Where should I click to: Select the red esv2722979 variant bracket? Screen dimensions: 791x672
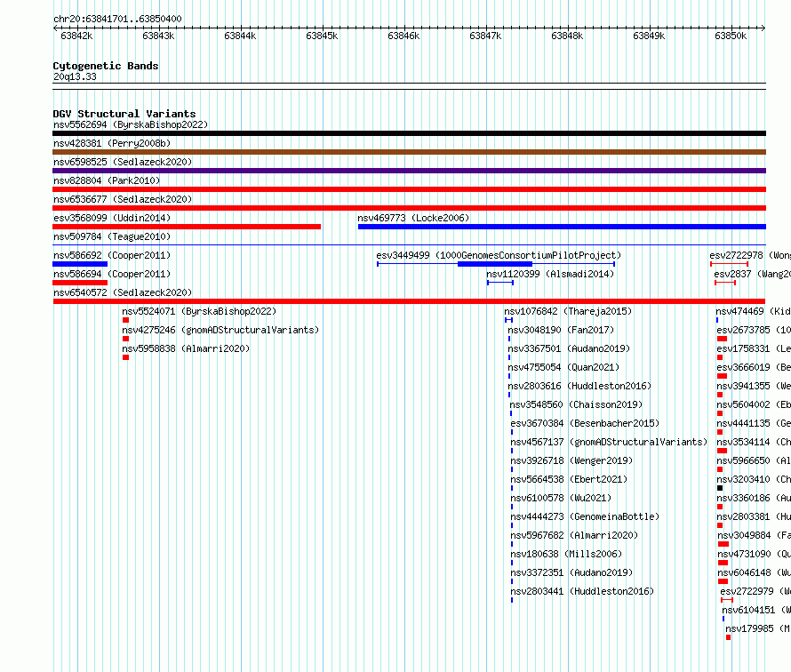[727, 600]
